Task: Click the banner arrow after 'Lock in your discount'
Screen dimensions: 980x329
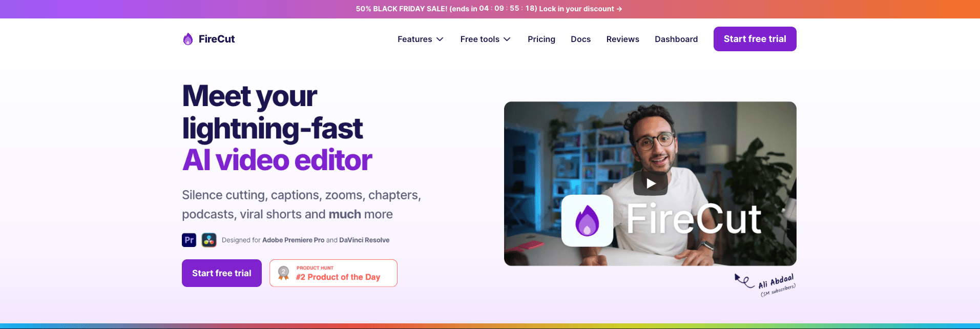Action: (x=619, y=9)
